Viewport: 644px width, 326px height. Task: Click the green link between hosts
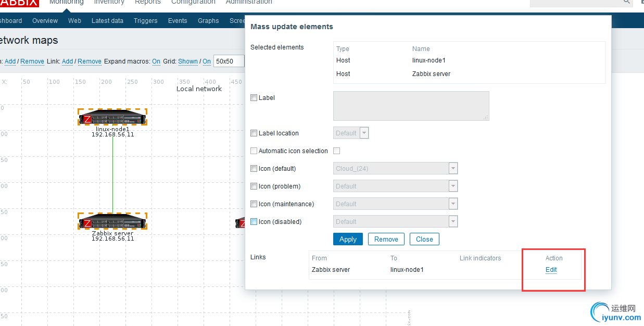112,174
